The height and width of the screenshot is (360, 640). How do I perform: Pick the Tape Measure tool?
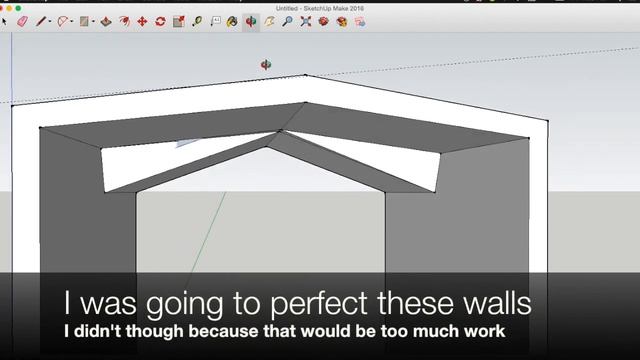197,21
